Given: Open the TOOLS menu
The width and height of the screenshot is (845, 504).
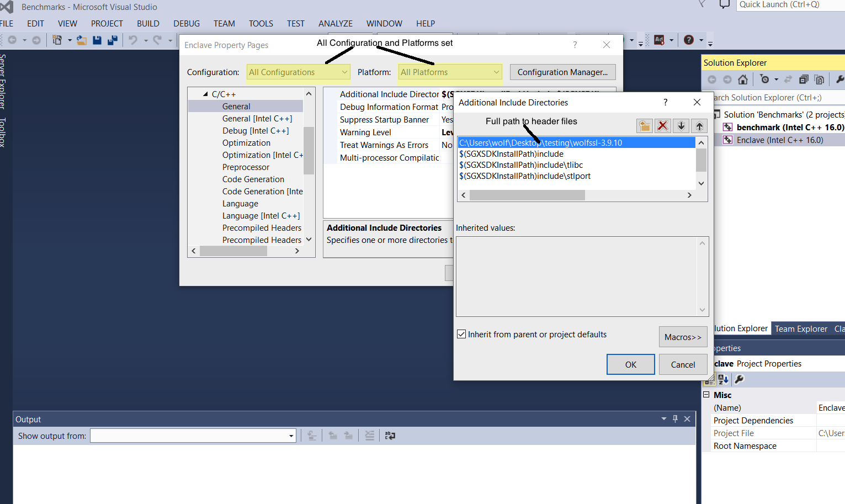Looking at the screenshot, I should point(261,23).
